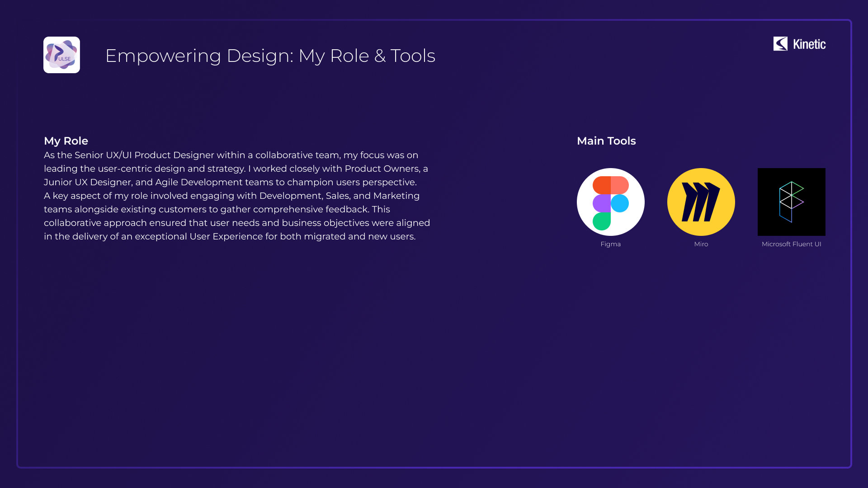Click the 'Main Tools' heading
This screenshot has width=868, height=488.
pyautogui.click(x=606, y=141)
